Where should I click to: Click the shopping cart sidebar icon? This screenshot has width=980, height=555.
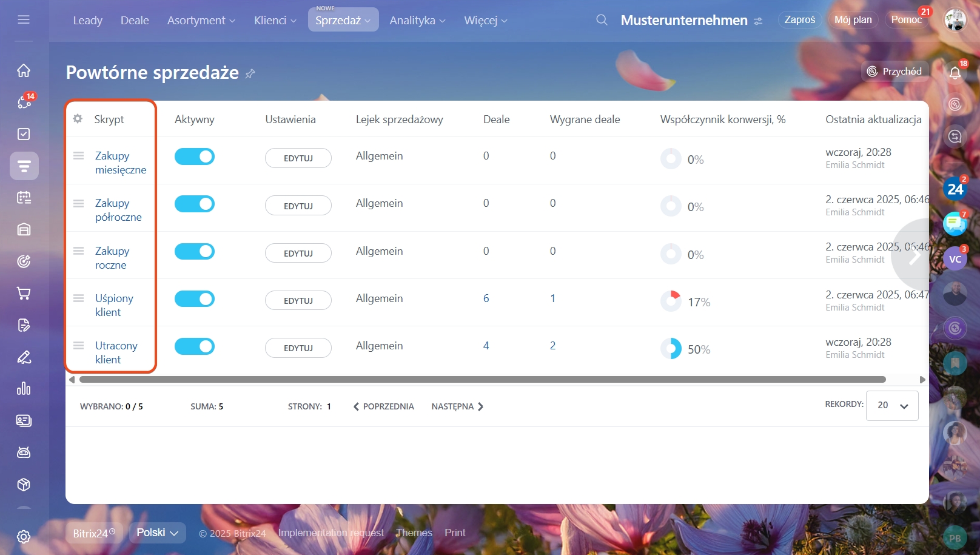click(24, 294)
